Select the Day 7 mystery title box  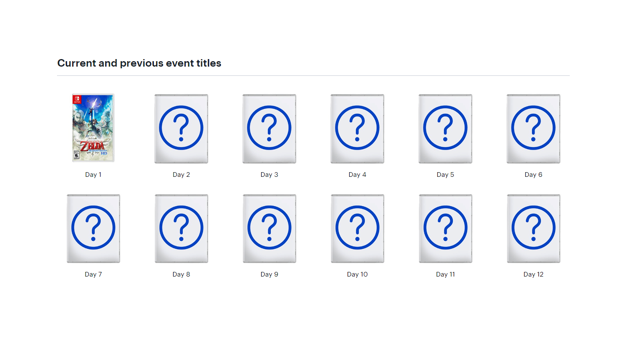[x=93, y=228]
